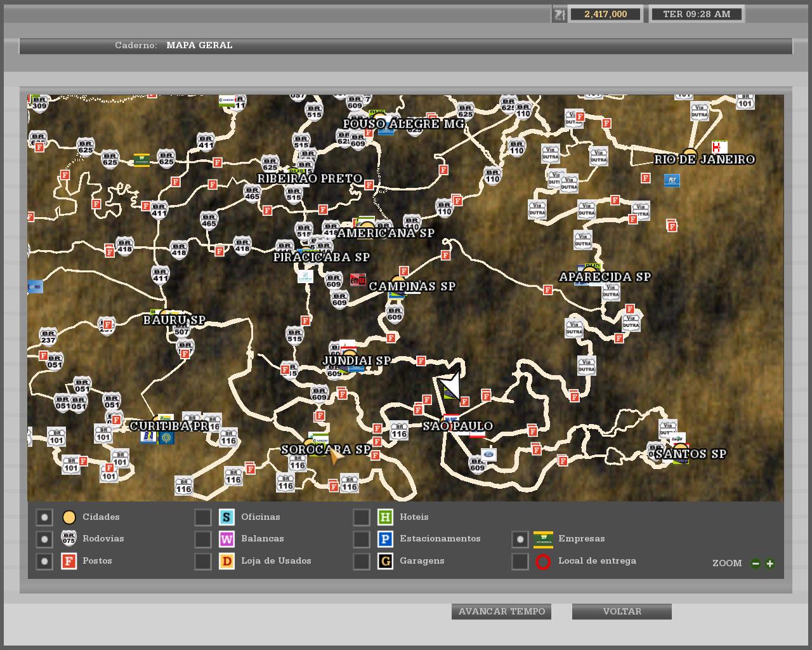Toggle the Rodovias checkbox off
Image resolution: width=812 pixels, height=650 pixels.
(x=44, y=539)
